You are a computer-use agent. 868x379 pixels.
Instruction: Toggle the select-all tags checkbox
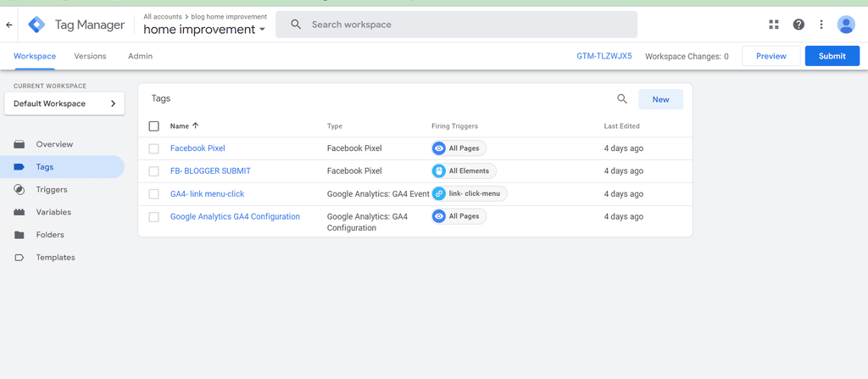pos(154,126)
